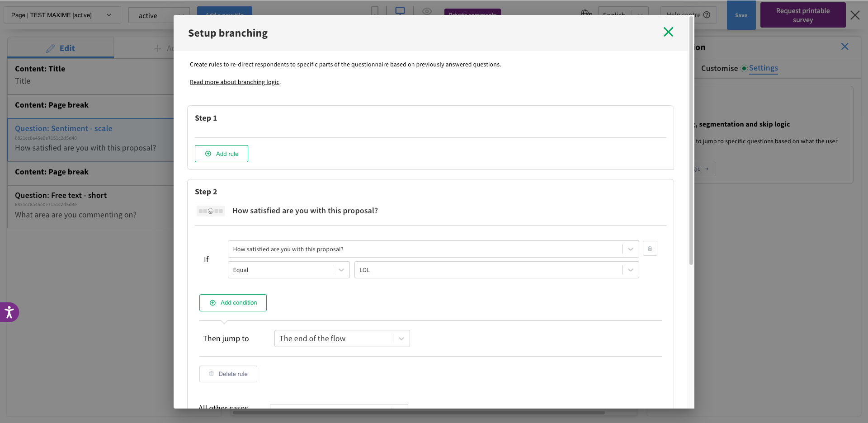Click the Add condition button
868x423 pixels.
(233, 303)
